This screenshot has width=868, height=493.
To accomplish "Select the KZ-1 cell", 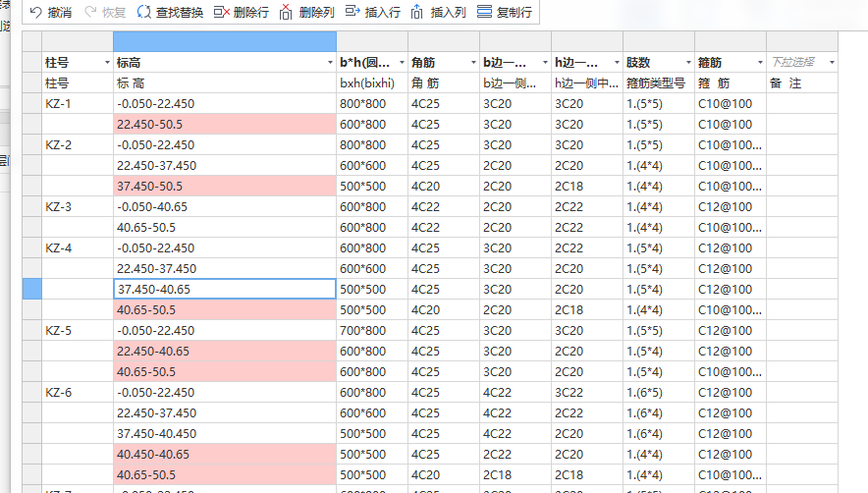I will coord(78,103).
